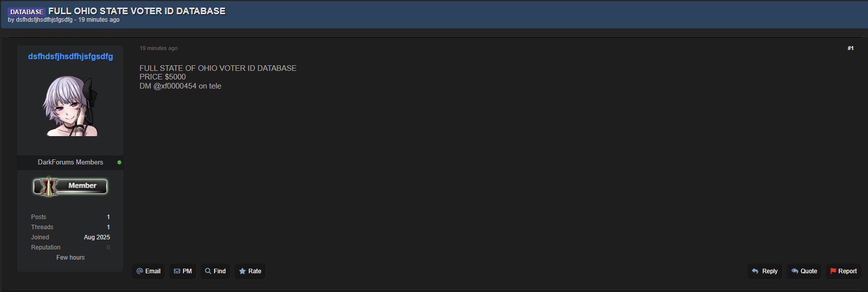This screenshot has width=868, height=292.
Task: Click the post's 19 minutes ago timestamp
Action: pyautogui.click(x=158, y=49)
